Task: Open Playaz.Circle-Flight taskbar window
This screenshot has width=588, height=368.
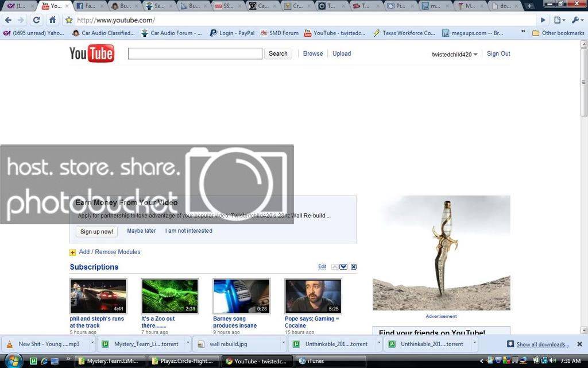Action: coord(183,361)
